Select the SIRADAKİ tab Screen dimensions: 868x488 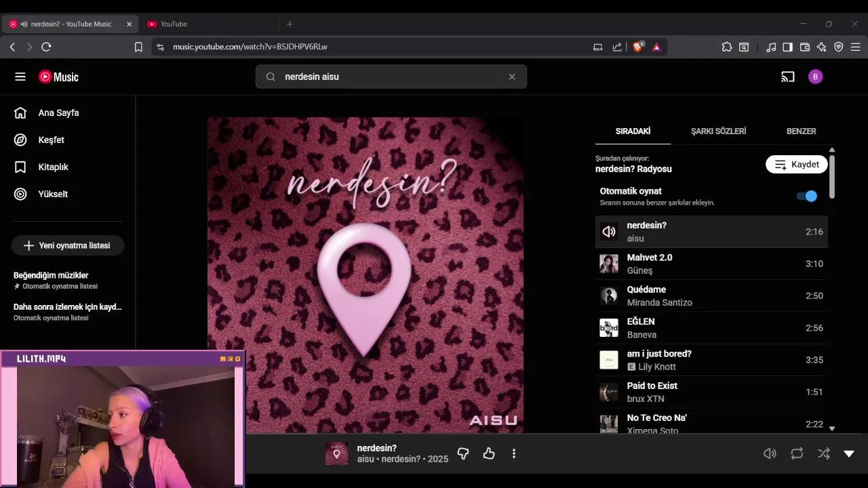click(x=633, y=131)
